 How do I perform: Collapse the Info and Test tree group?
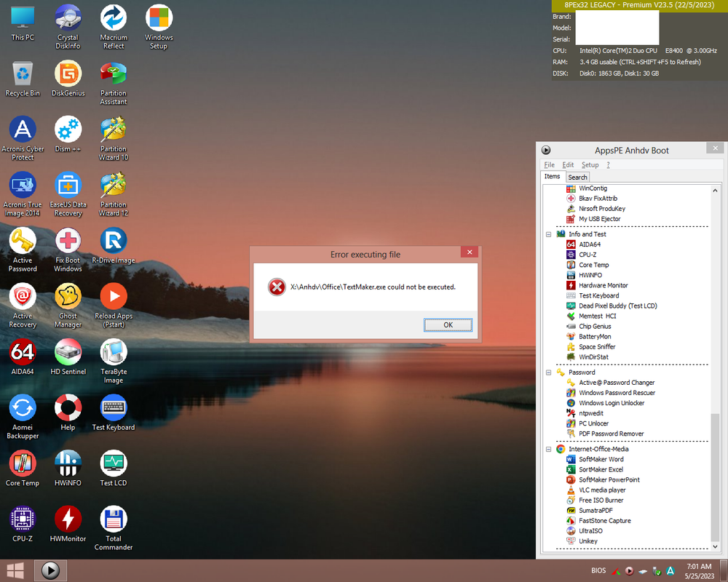[548, 234]
